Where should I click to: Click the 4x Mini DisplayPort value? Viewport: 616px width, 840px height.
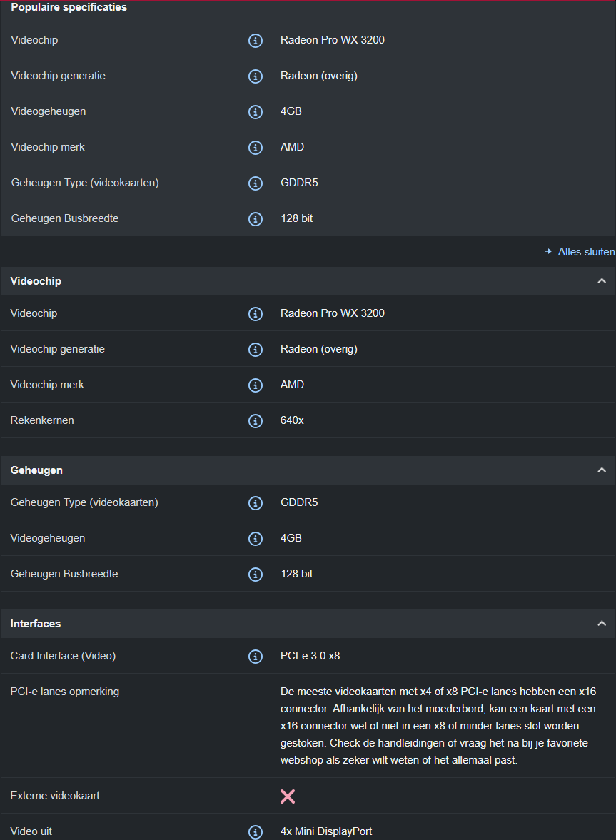[x=326, y=831]
